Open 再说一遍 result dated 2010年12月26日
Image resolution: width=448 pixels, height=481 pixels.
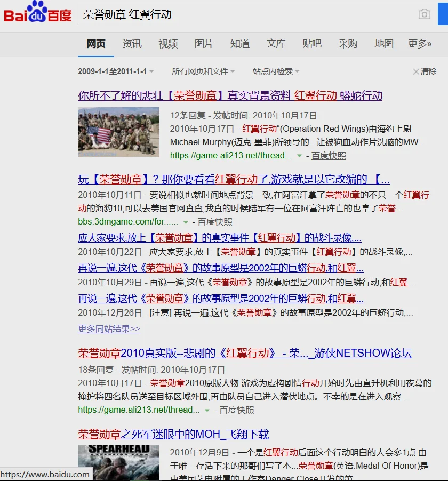coord(221,299)
